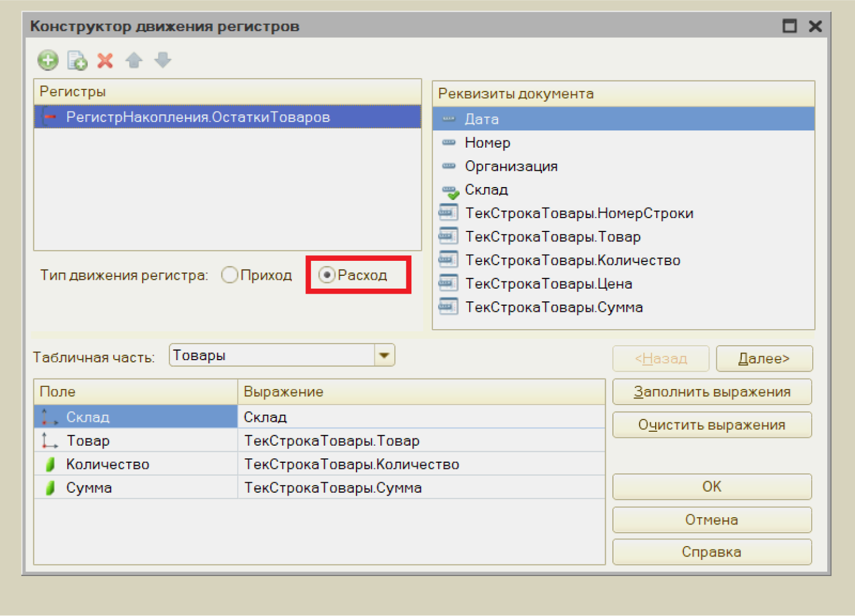Select ТекСтрокаТовары.Количество in attributes list
The height and width of the screenshot is (616, 855).
(572, 260)
